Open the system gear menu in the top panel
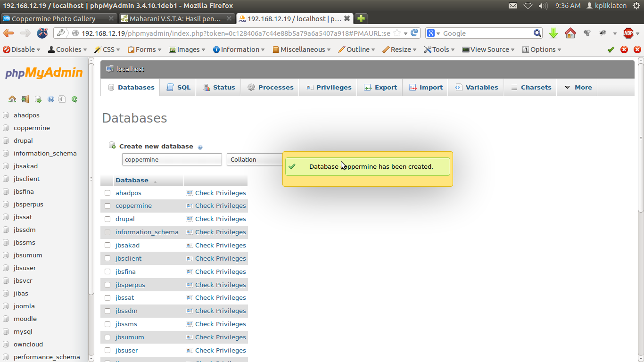 [636, 6]
